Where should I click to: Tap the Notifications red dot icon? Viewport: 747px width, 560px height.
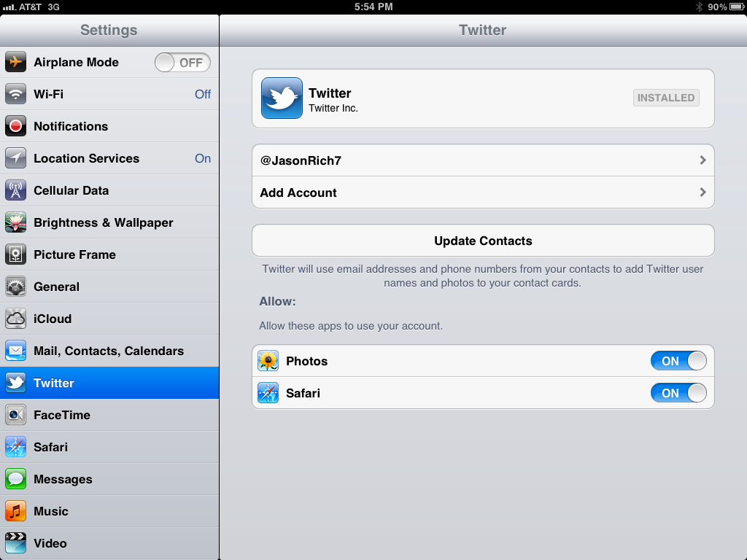pyautogui.click(x=16, y=126)
